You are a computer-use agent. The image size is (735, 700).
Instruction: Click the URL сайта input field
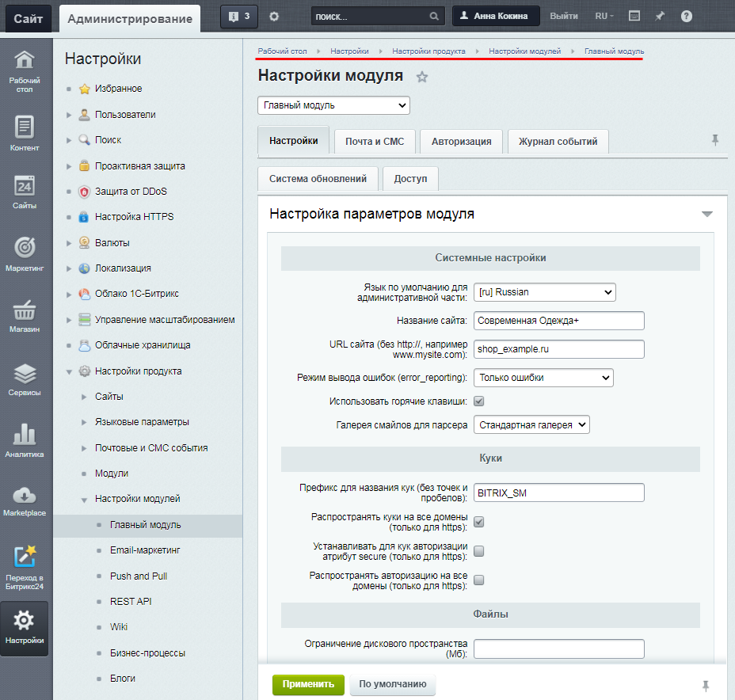tap(558, 349)
